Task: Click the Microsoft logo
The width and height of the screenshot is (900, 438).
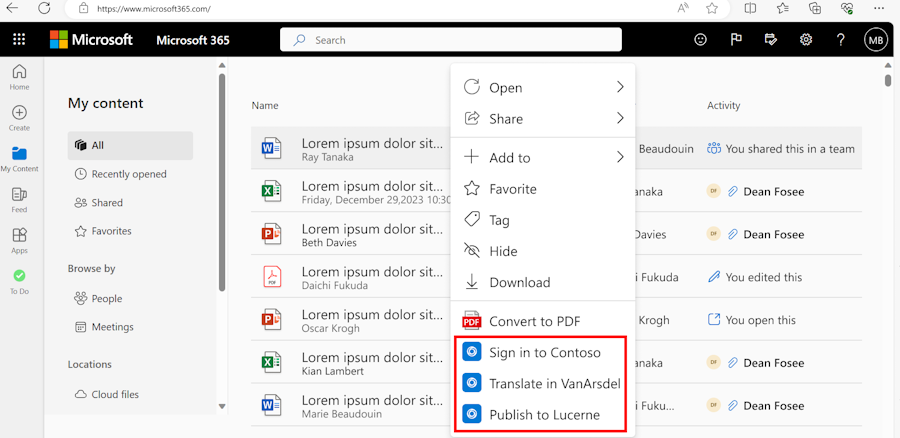Action: [91, 40]
